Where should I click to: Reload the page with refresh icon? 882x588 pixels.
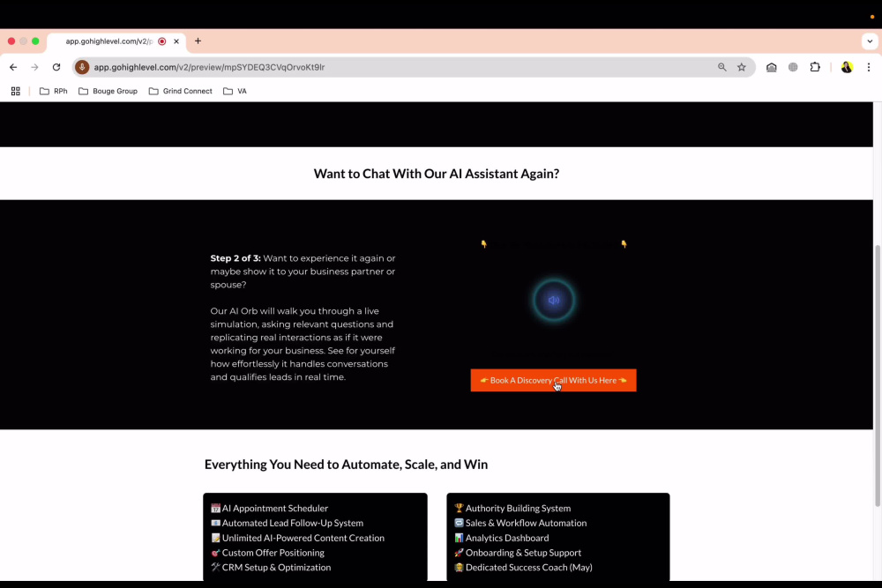56,67
